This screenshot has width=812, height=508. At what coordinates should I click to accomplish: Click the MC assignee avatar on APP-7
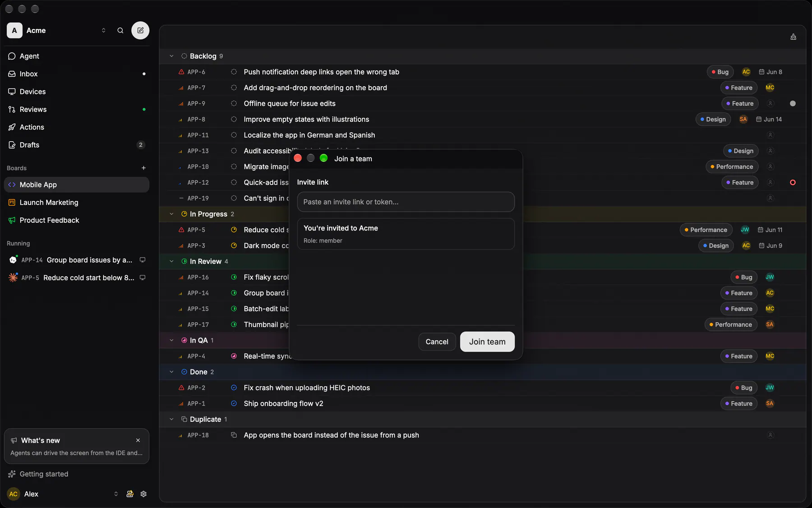click(770, 88)
